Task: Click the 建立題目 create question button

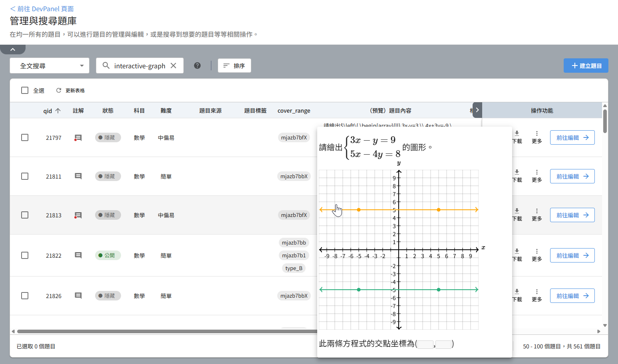Action: pyautogui.click(x=586, y=66)
